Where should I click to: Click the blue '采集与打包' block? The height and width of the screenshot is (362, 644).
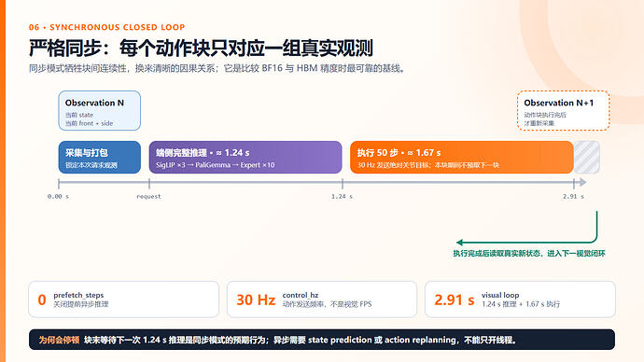pyautogui.click(x=99, y=157)
